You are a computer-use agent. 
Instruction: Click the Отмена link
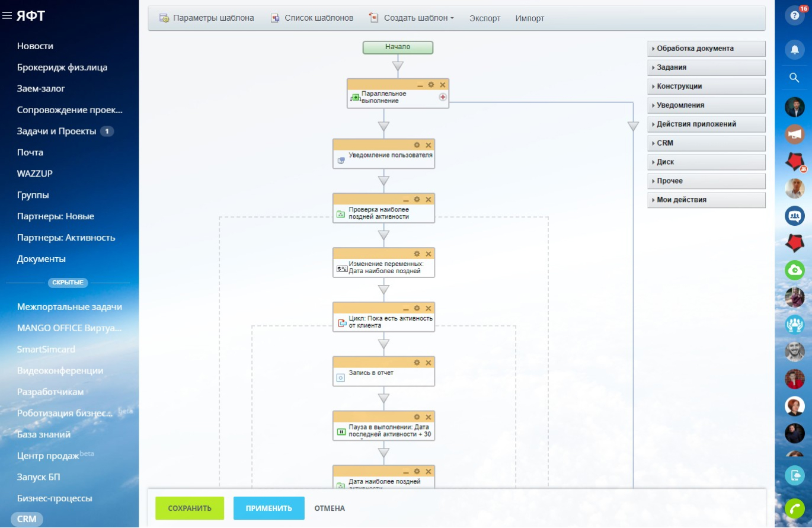(330, 508)
